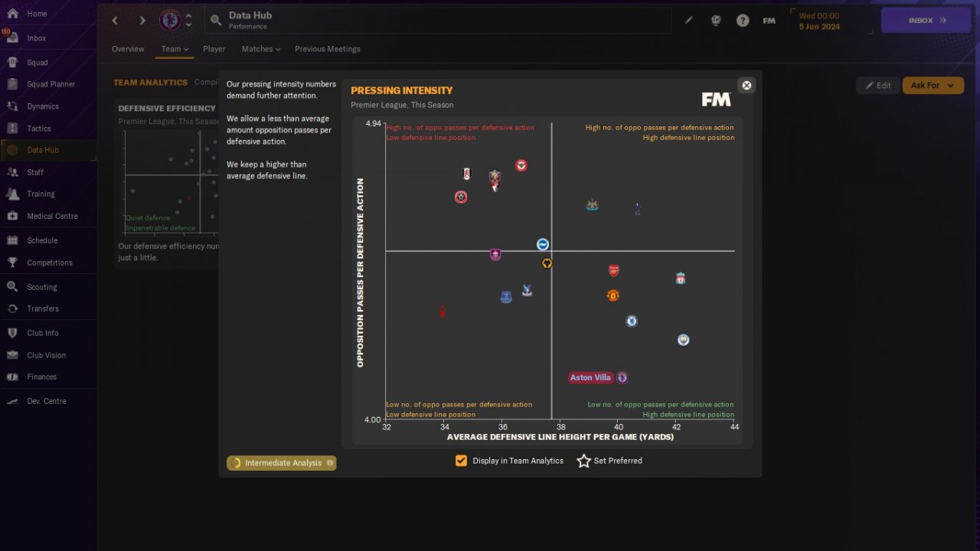The width and height of the screenshot is (980, 551).
Task: Open the club switcher up/down chevrons
Action: (189, 21)
